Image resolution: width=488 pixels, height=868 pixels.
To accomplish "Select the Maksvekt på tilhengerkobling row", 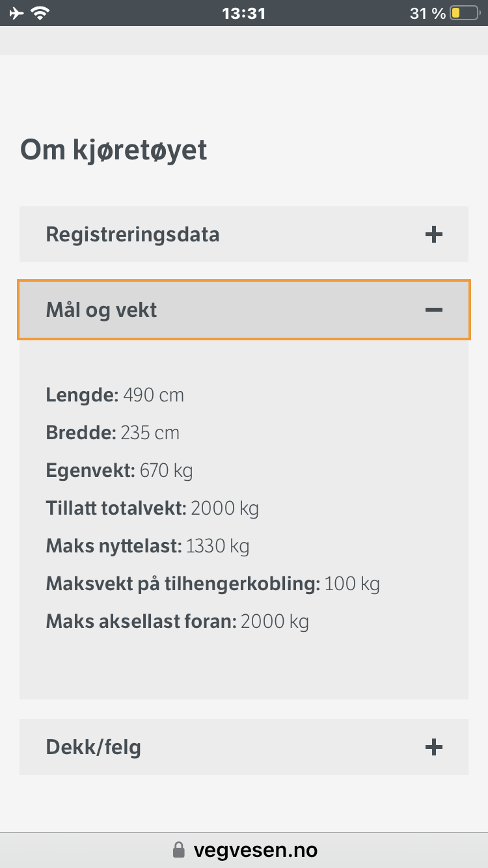I will pos(213,584).
